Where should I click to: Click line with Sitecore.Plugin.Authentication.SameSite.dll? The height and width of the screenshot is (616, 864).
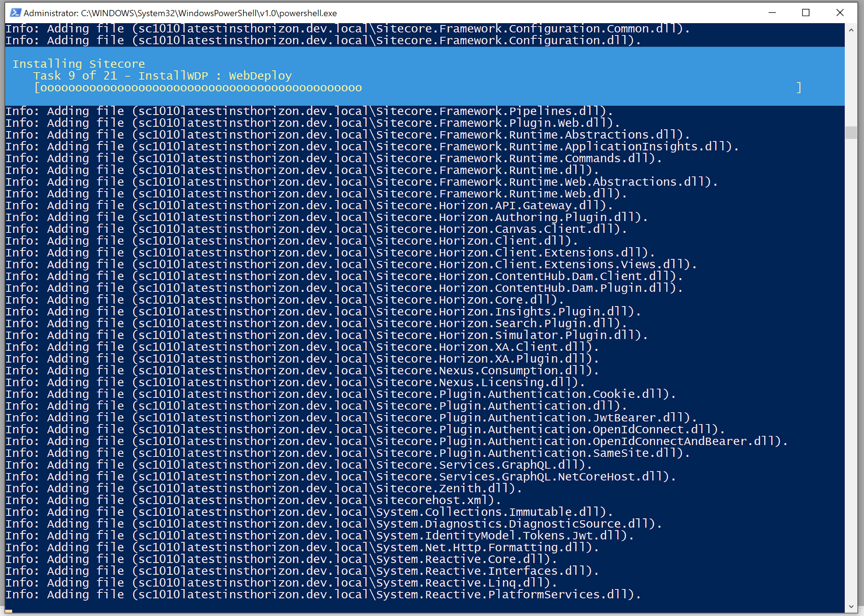pyautogui.click(x=348, y=454)
